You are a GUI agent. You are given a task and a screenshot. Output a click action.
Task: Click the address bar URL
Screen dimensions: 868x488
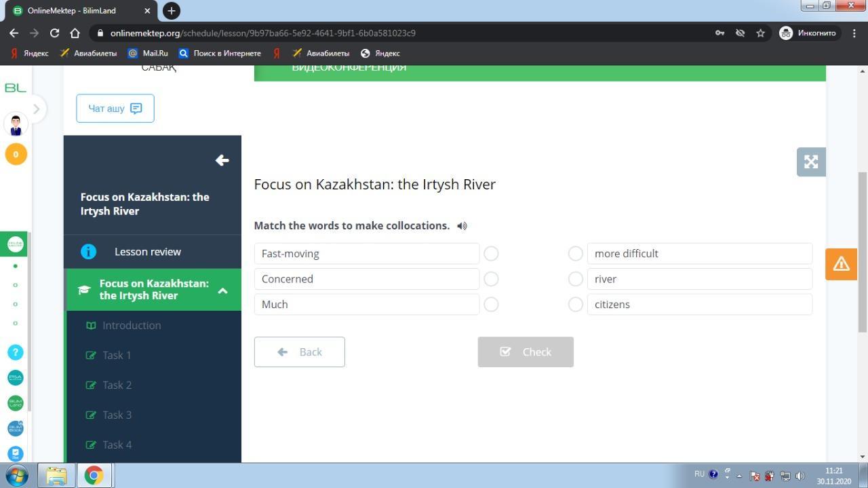(x=263, y=33)
